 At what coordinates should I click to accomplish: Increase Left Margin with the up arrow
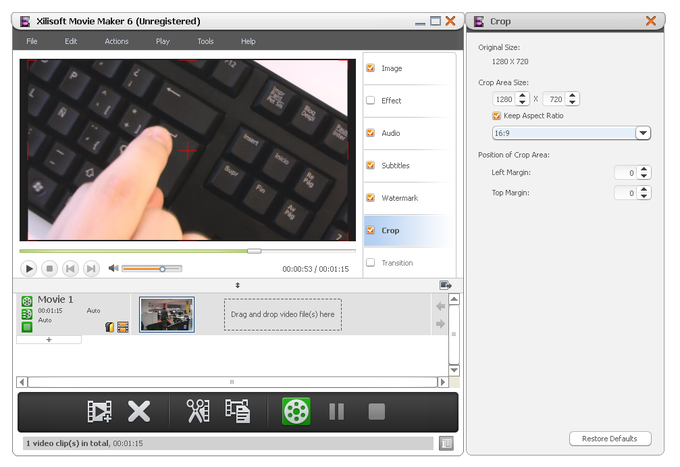pyautogui.click(x=644, y=170)
